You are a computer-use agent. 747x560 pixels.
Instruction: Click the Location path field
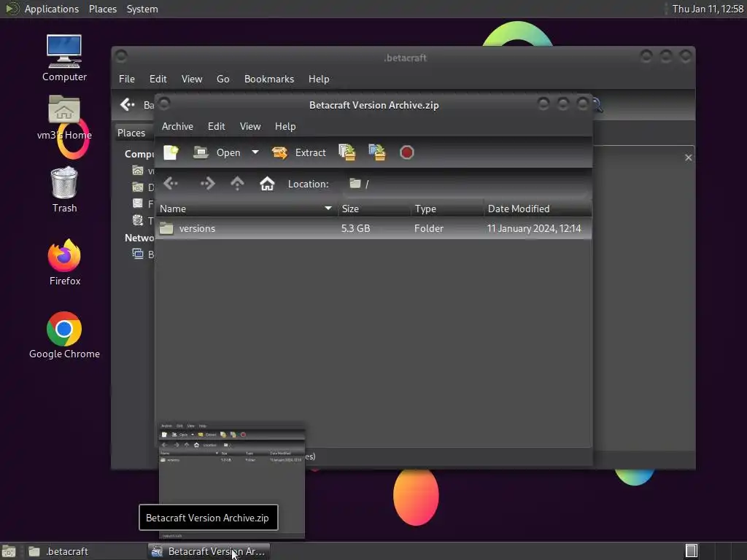tap(465, 184)
